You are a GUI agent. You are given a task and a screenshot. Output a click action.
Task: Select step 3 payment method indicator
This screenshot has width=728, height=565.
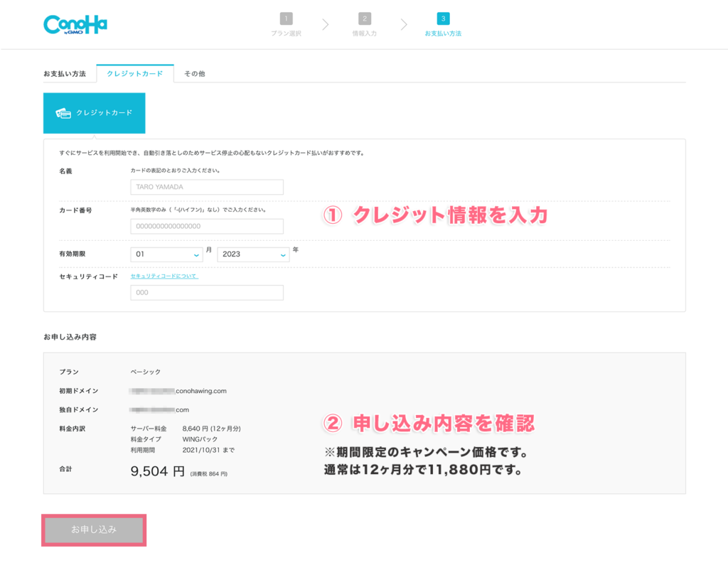pyautogui.click(x=443, y=18)
